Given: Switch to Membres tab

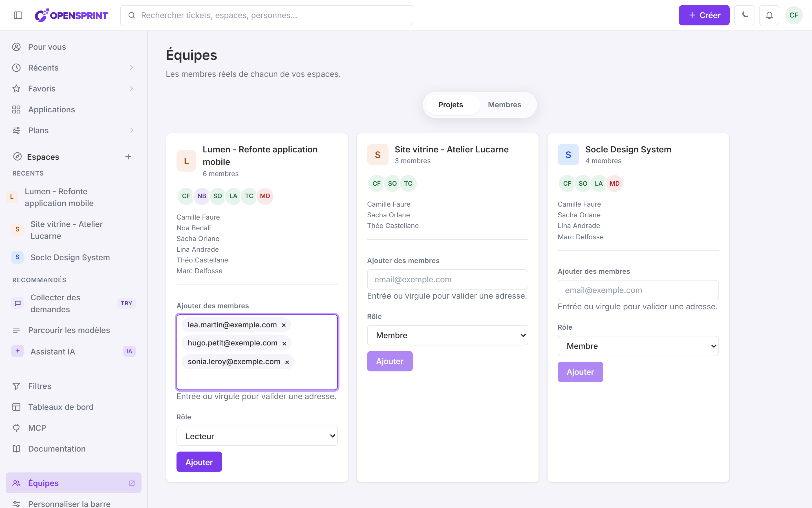Looking at the screenshot, I should [x=504, y=105].
